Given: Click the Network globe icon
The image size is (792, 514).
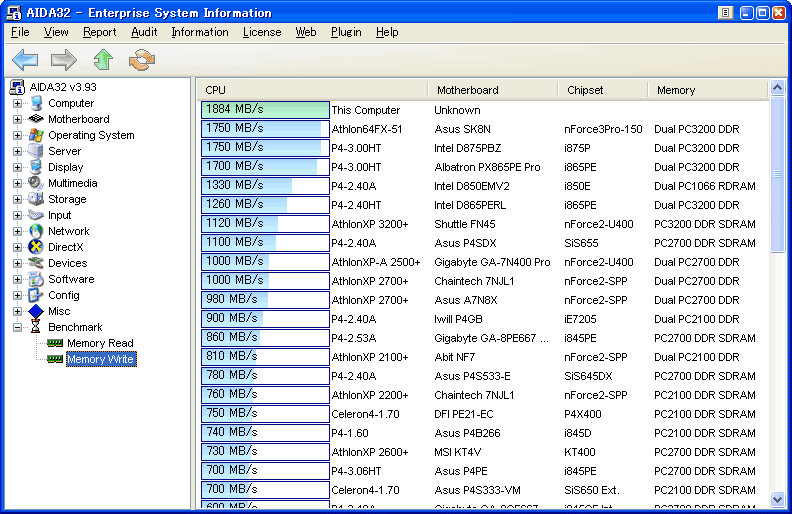Looking at the screenshot, I should point(36,231).
